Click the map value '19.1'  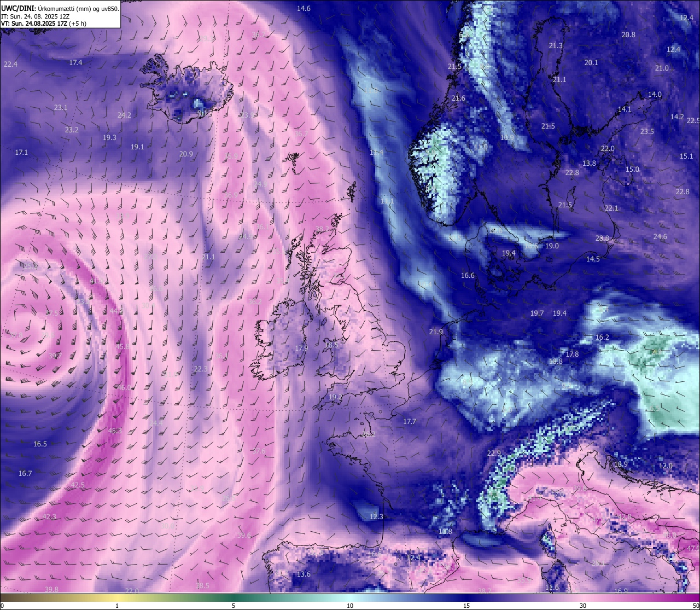[x=137, y=147]
